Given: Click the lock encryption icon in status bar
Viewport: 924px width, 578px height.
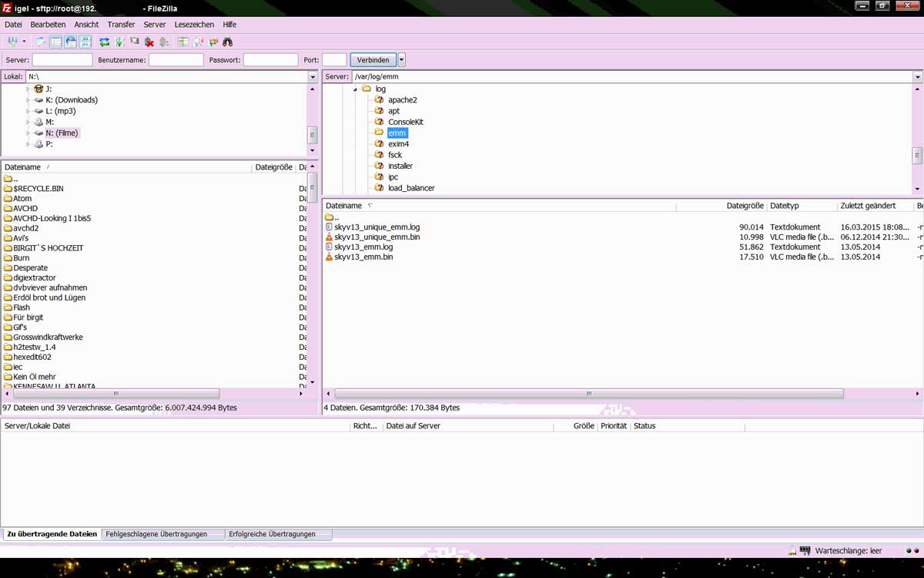Looking at the screenshot, I should (x=792, y=551).
